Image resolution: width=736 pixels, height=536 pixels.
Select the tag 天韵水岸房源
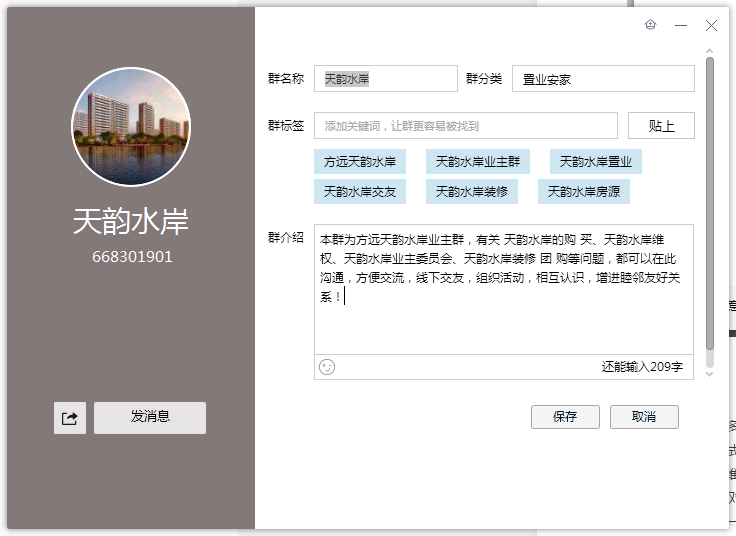click(x=584, y=191)
